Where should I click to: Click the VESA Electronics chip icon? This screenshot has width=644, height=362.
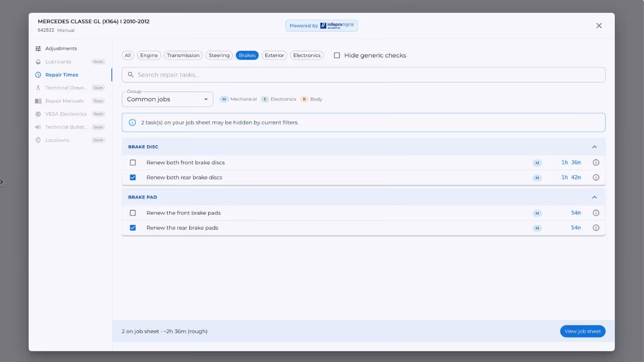point(38,114)
